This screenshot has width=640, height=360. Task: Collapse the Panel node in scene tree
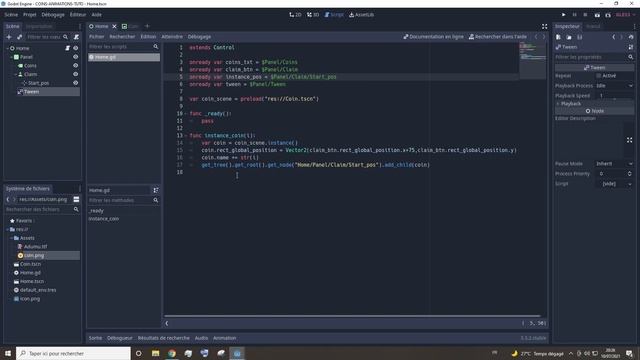(x=11, y=57)
